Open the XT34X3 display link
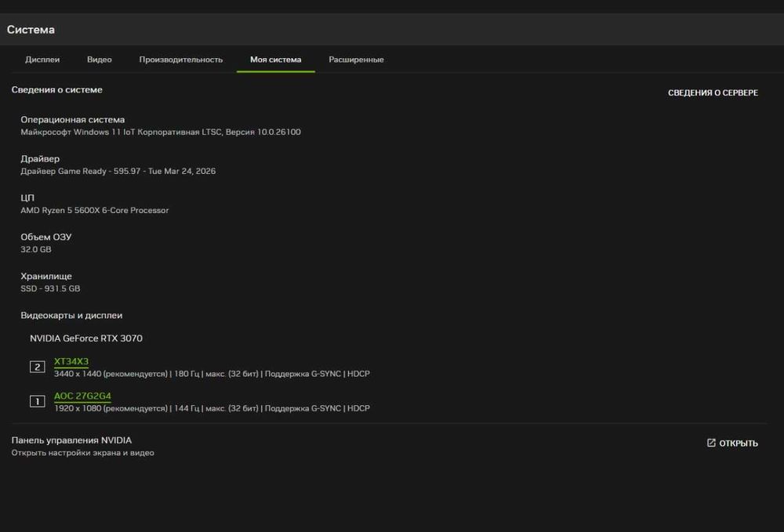Screen dimensions: 784x532 point(71,361)
